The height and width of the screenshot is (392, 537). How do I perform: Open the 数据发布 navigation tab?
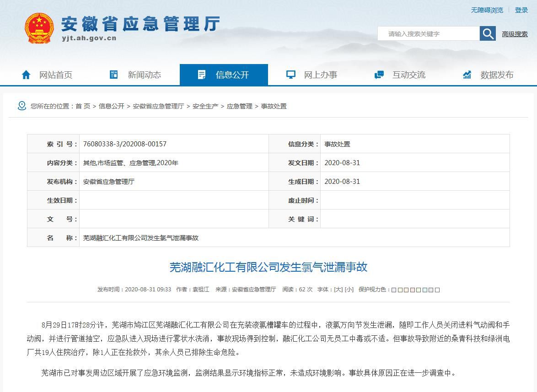[x=497, y=75]
